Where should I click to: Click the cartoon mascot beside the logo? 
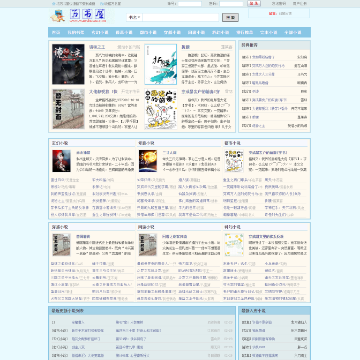(x=58, y=16)
